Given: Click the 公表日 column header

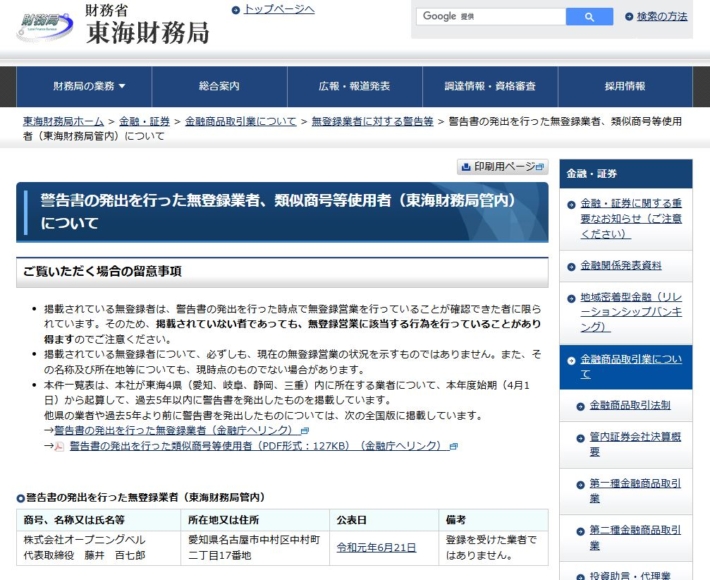Looking at the screenshot, I should (384, 520).
